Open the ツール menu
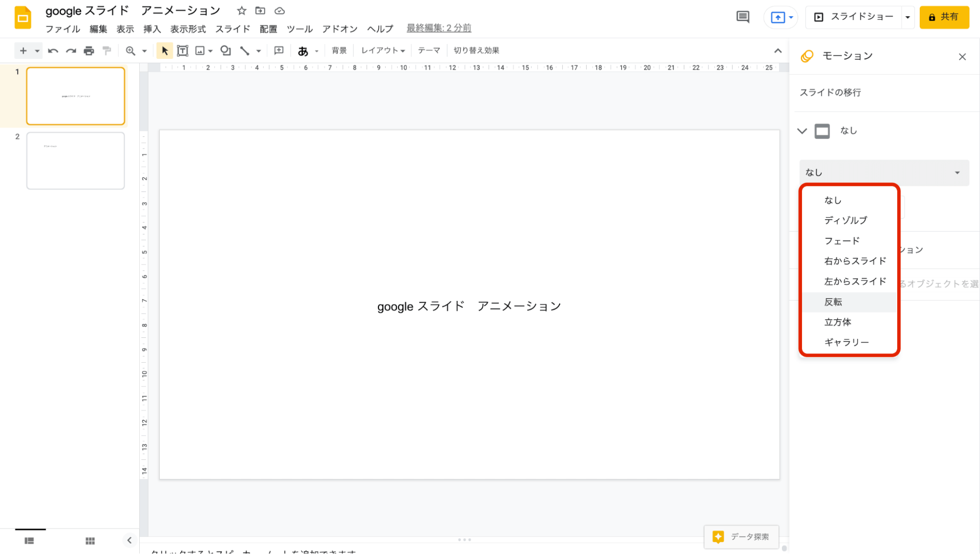The image size is (980, 554). [300, 29]
